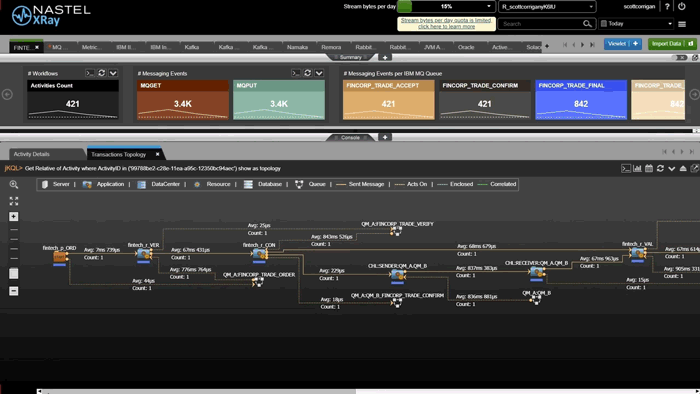Select the QM_A:FINCORP_TRADE_VERIFY queue node
Screen dimensions: 700x394
click(396, 231)
